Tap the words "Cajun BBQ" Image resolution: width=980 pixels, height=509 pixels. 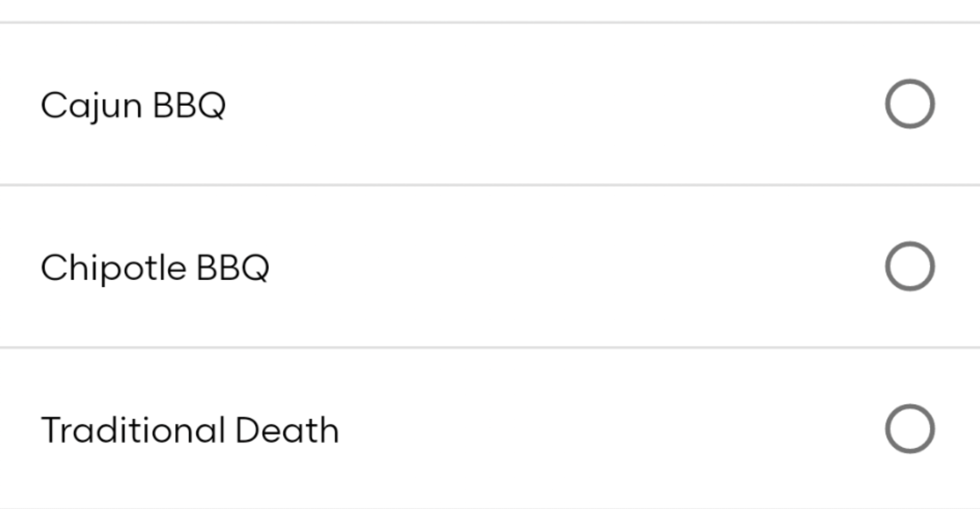[133, 105]
